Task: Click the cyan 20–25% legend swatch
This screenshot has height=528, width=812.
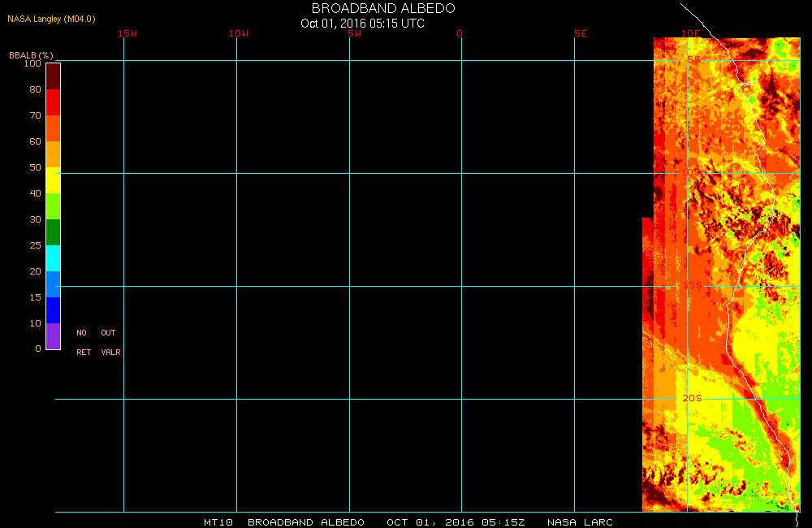Action: coord(53,258)
